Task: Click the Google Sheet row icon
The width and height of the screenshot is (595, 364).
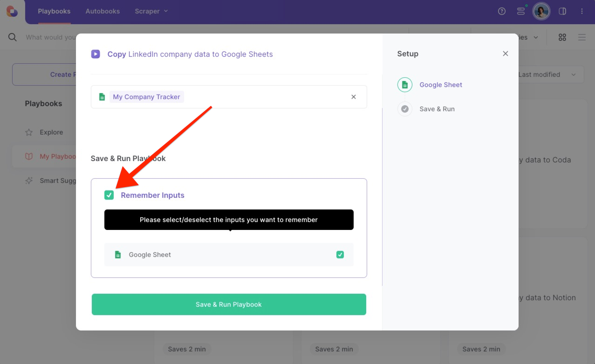Action: point(118,255)
